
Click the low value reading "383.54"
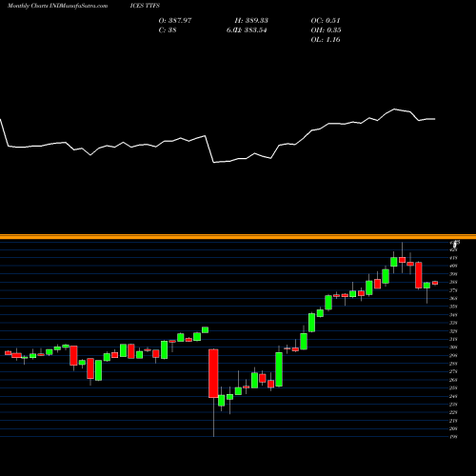pyautogui.click(x=255, y=30)
